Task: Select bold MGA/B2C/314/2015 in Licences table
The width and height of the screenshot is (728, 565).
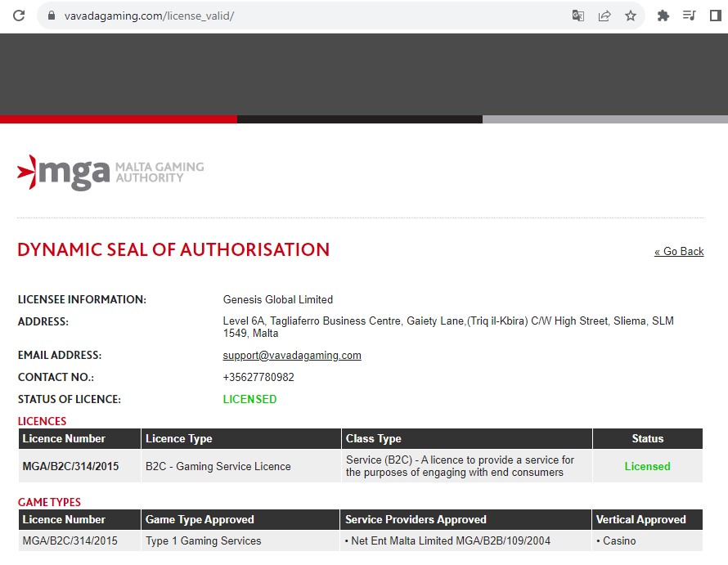Action: point(70,466)
